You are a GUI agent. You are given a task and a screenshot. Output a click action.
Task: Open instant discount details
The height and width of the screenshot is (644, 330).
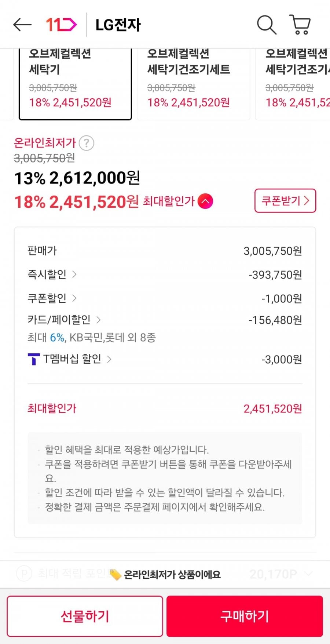point(52,274)
